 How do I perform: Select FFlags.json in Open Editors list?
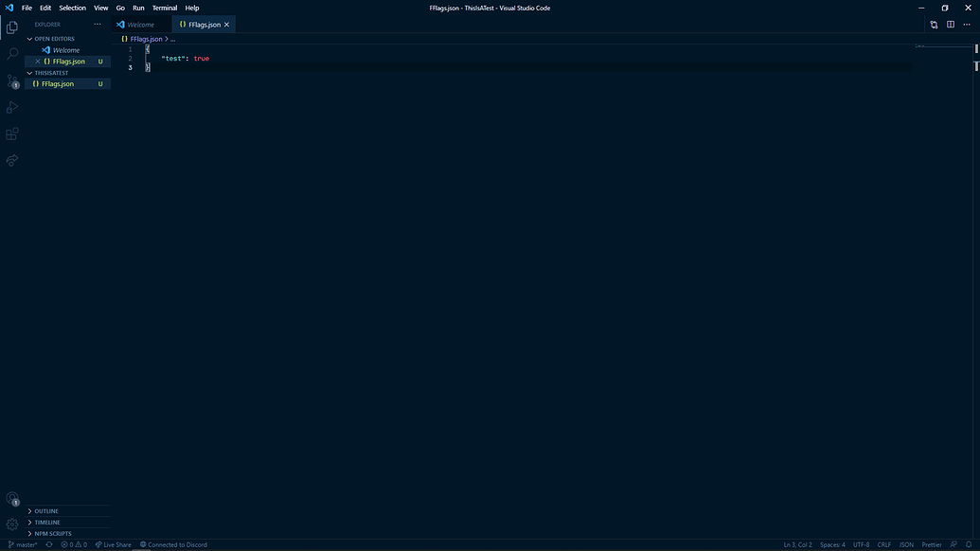[69, 62]
